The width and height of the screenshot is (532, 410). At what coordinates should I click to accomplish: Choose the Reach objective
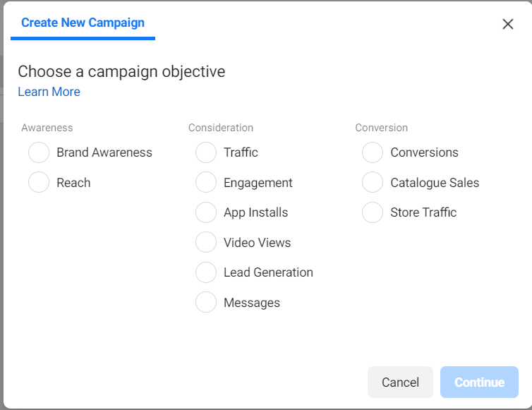click(x=39, y=183)
